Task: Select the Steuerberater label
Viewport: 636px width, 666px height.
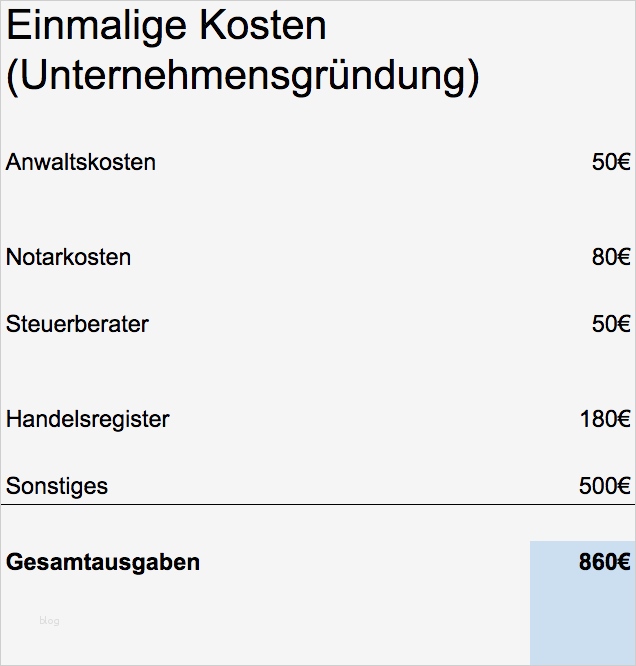Action: pyautogui.click(x=77, y=324)
